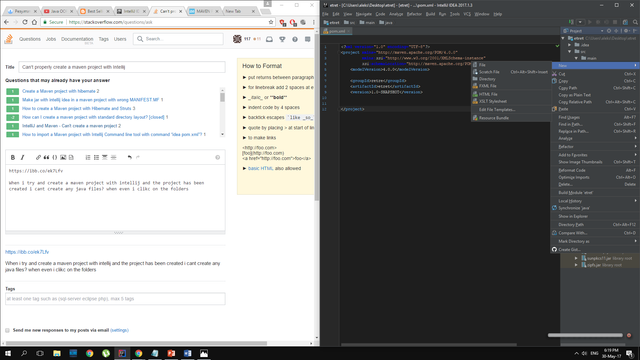640x360 pixels.
Task: Collapse the src folder node
Action: coord(570,51)
